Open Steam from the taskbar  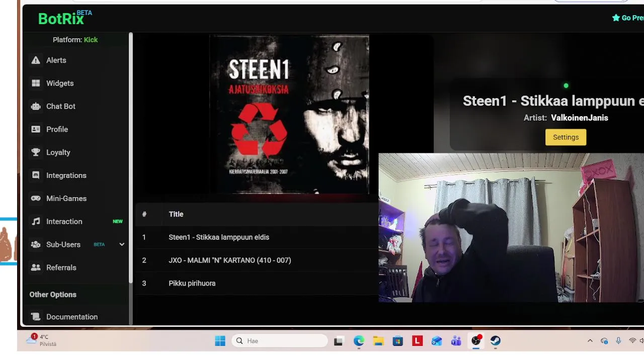coord(496,341)
